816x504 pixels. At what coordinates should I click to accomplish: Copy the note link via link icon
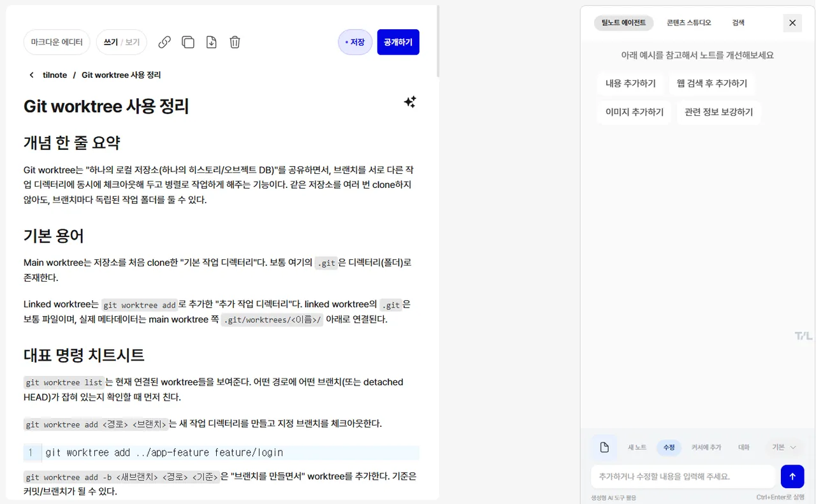point(164,42)
